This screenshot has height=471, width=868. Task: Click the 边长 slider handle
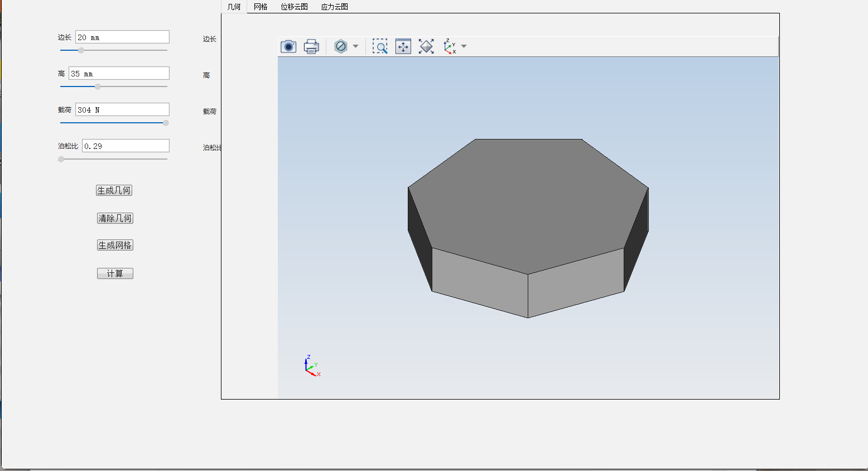coord(81,50)
